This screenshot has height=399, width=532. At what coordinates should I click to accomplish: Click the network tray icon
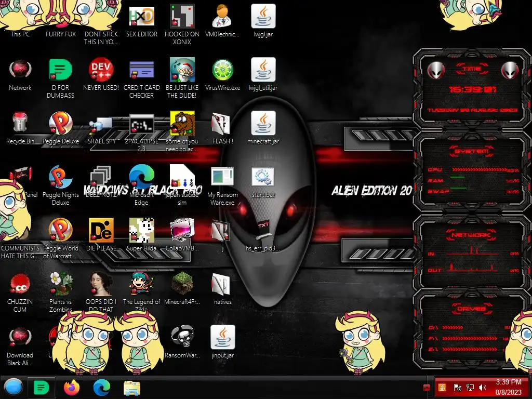click(470, 388)
